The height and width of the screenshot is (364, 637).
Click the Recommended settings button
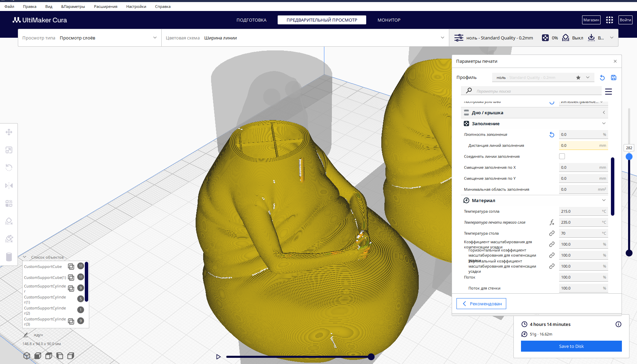pos(481,304)
